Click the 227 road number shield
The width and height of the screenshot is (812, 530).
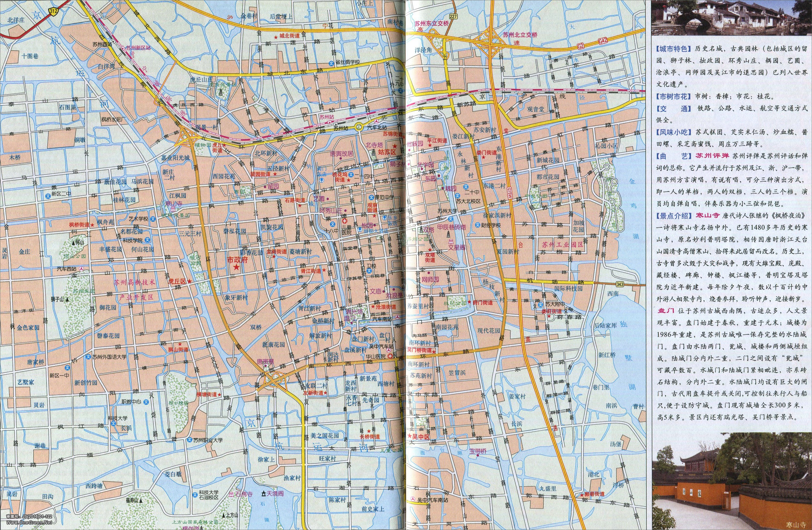click(x=453, y=16)
